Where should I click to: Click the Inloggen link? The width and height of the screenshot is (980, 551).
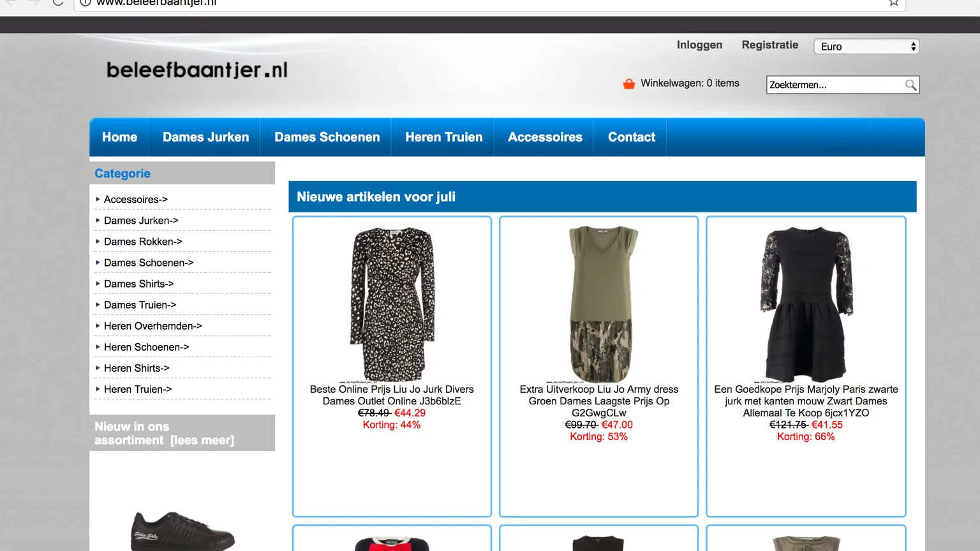(x=699, y=45)
